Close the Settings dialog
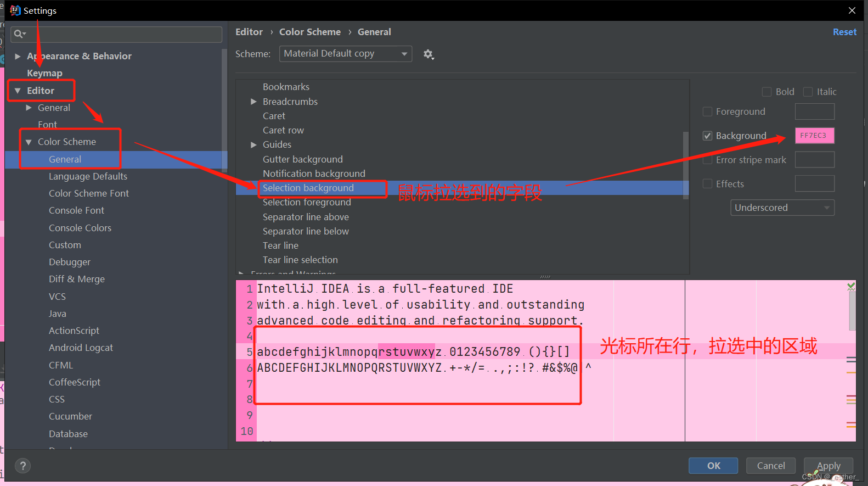This screenshot has width=868, height=486. (852, 10)
